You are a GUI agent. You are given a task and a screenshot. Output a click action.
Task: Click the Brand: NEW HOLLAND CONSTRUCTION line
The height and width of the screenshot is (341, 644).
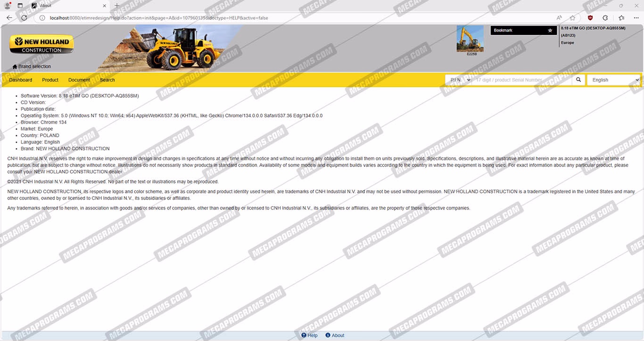pos(65,149)
